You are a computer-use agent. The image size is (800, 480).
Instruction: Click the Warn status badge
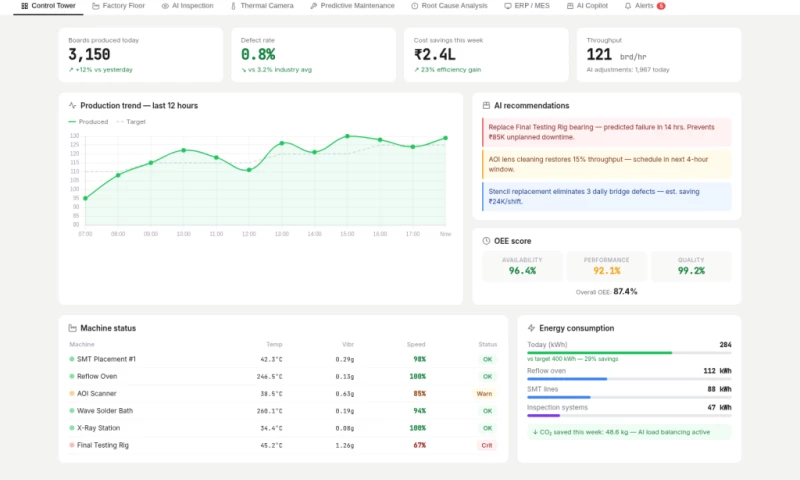484,393
